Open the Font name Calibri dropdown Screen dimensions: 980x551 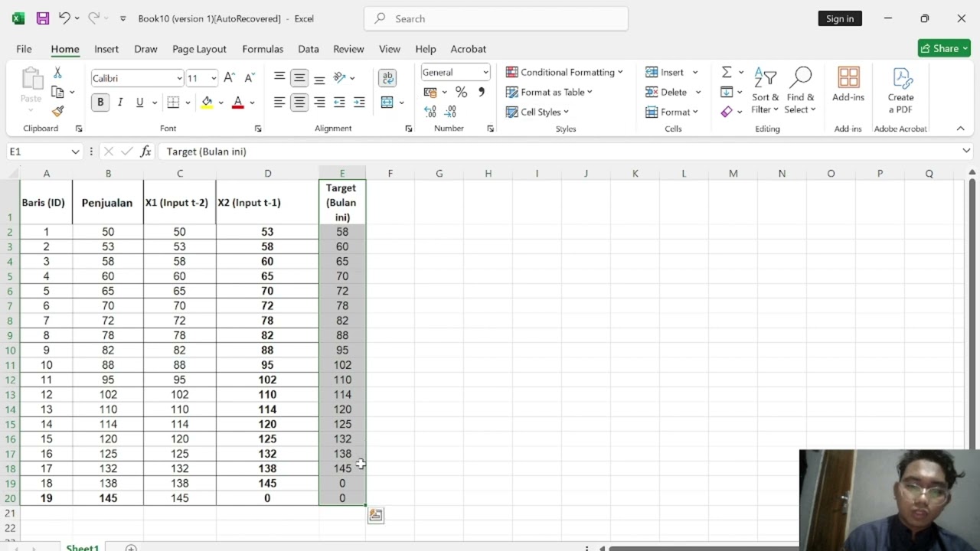180,78
